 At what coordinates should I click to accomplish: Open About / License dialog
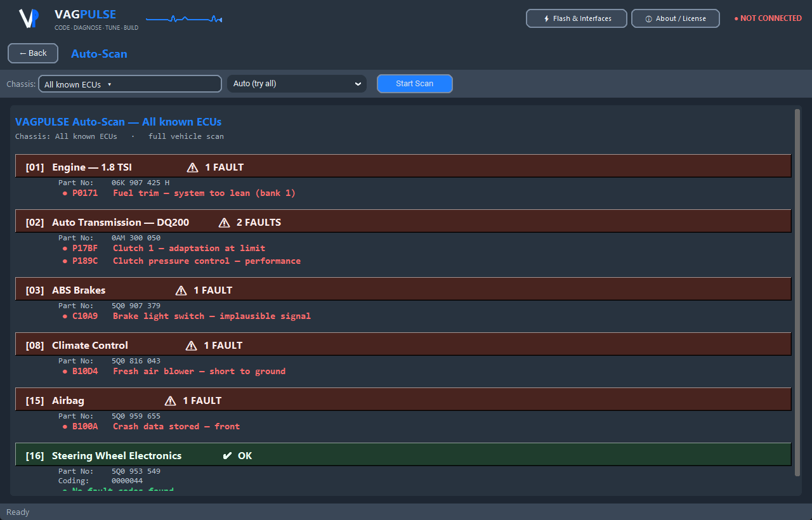point(676,18)
